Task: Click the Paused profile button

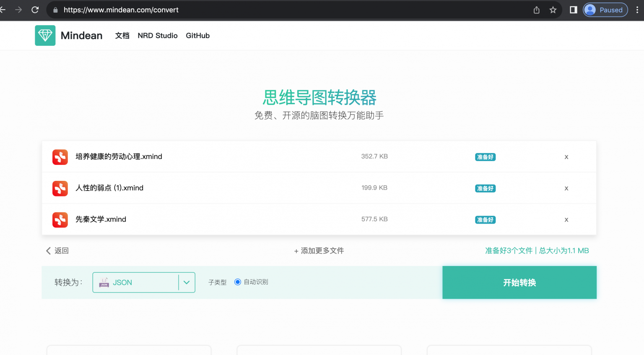Action: (x=605, y=10)
